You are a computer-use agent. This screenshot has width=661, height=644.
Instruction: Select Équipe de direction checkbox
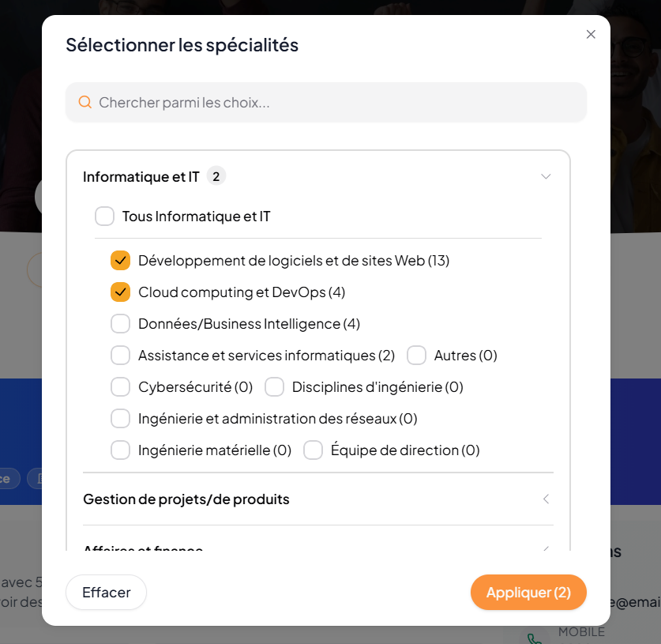[313, 450]
